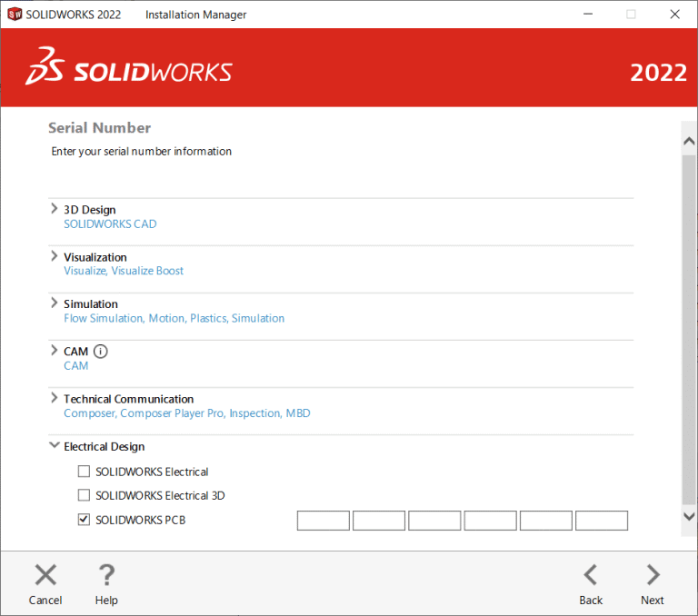The width and height of the screenshot is (698, 616).
Task: Enable SOLIDWORKS Electrical 3D checkbox
Action: tap(84, 495)
